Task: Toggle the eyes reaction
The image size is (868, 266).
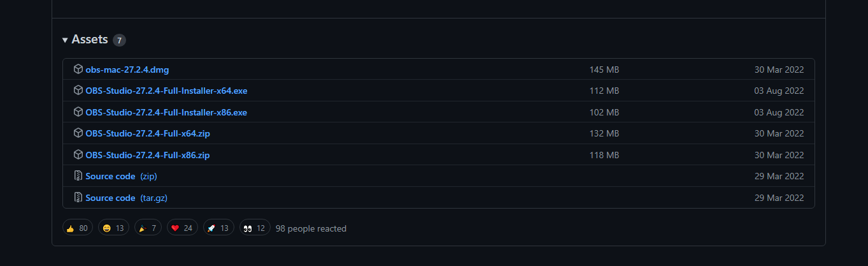Action: point(255,228)
